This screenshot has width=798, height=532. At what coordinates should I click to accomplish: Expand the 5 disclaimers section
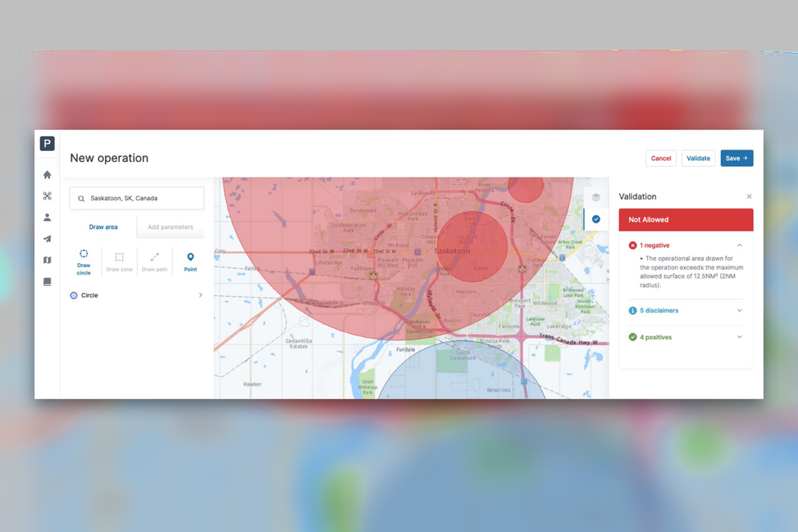pyautogui.click(x=740, y=310)
